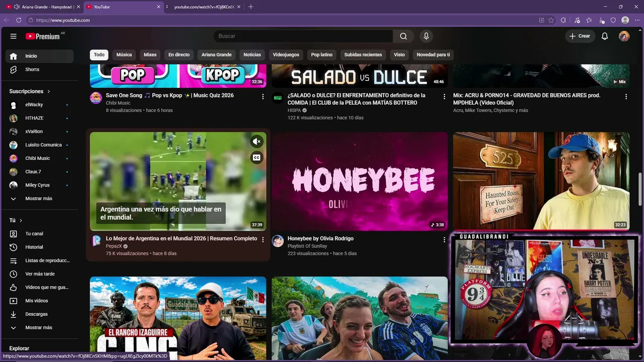
Task: Select the Música filter chip
Action: point(124,55)
